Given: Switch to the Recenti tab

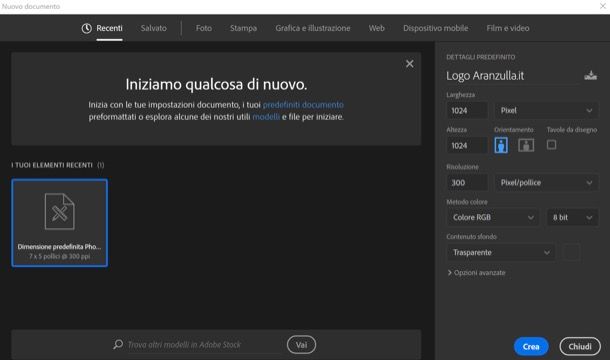Looking at the screenshot, I should point(109,28).
